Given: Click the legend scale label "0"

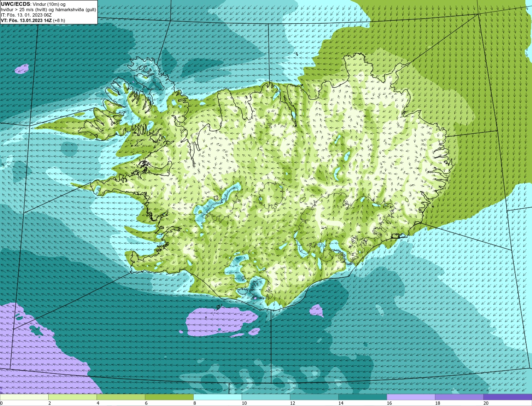Looking at the screenshot, I should pos(1,403).
